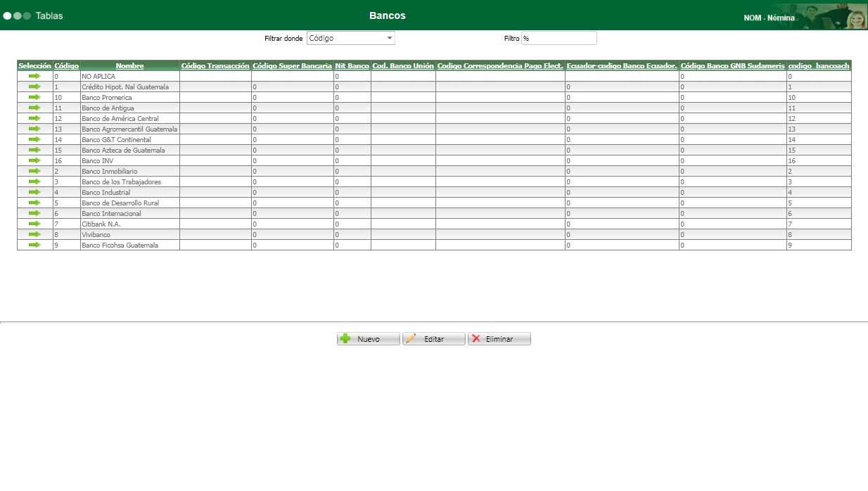This screenshot has height=491, width=868.
Task: Sort by Cod. Banco Unión header
Action: [403, 65]
